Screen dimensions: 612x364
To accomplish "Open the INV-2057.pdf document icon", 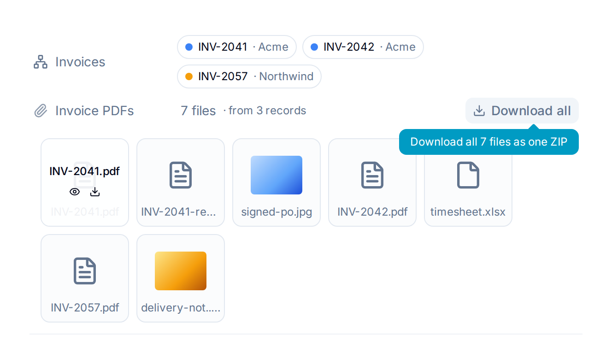I will 85,271.
